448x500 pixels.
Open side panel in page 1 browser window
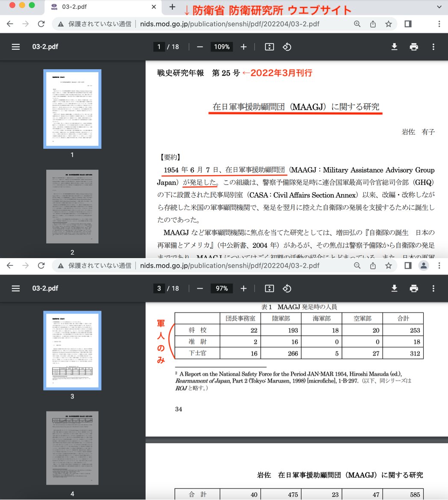click(408, 24)
